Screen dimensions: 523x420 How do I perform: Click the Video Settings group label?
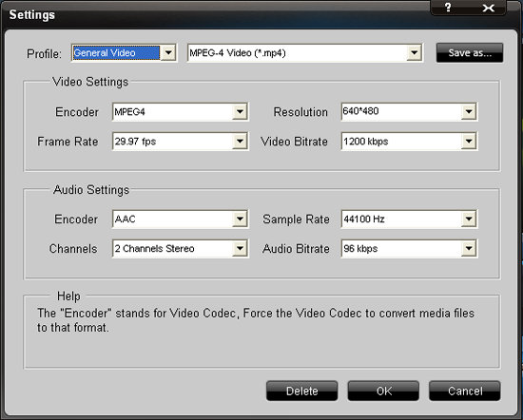click(x=90, y=82)
